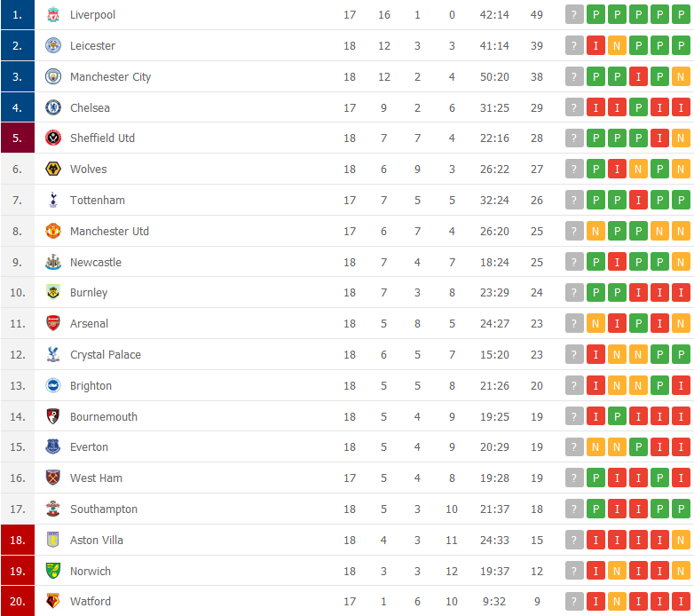Image resolution: width=694 pixels, height=616 pixels.
Task: Click the Arsenal club crest icon
Action: coord(53,324)
